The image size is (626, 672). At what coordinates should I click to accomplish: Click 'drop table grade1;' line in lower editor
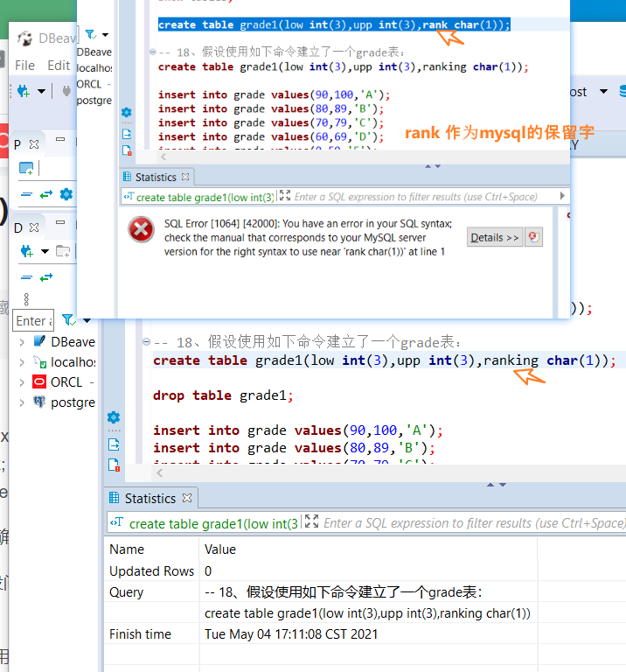(x=223, y=395)
